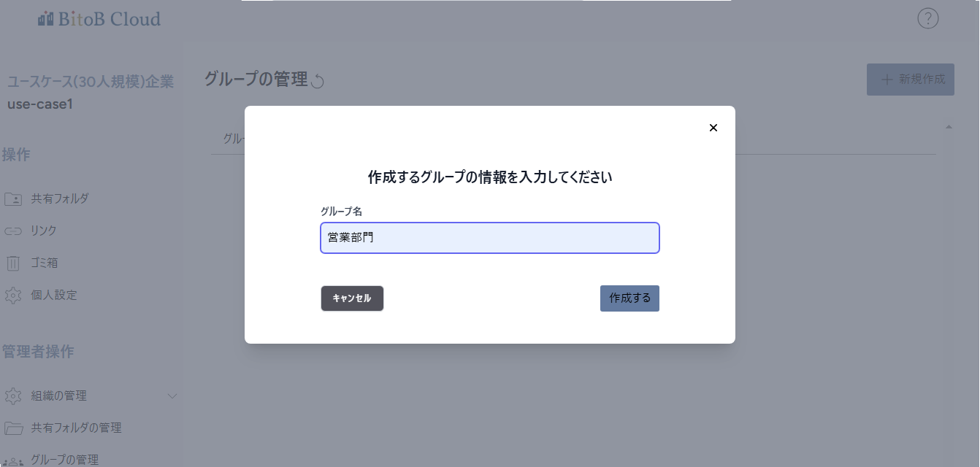Viewport: 980px width, 467px height.
Task: Click the 新規作成 button
Action: point(911,80)
